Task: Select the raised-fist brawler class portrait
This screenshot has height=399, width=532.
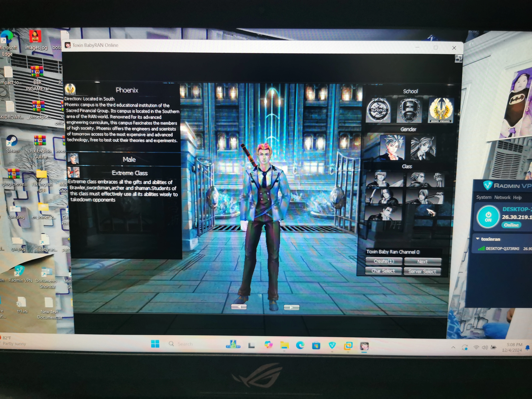Action: [425, 179]
